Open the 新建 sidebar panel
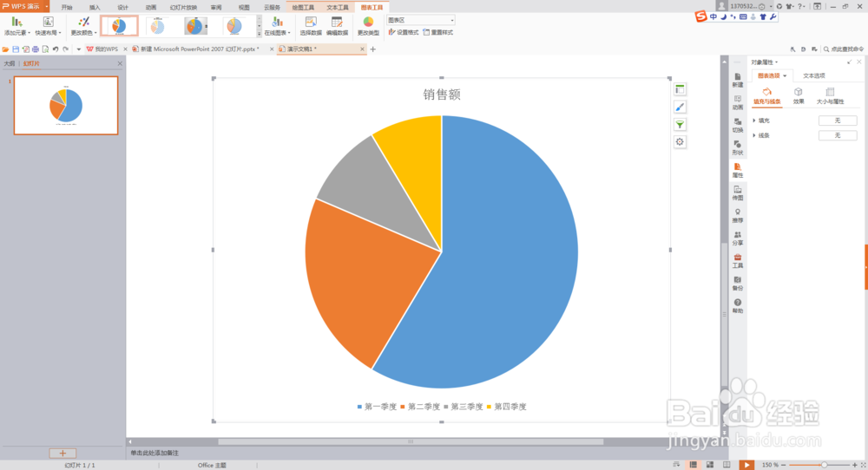The width and height of the screenshot is (868, 470). [737, 80]
